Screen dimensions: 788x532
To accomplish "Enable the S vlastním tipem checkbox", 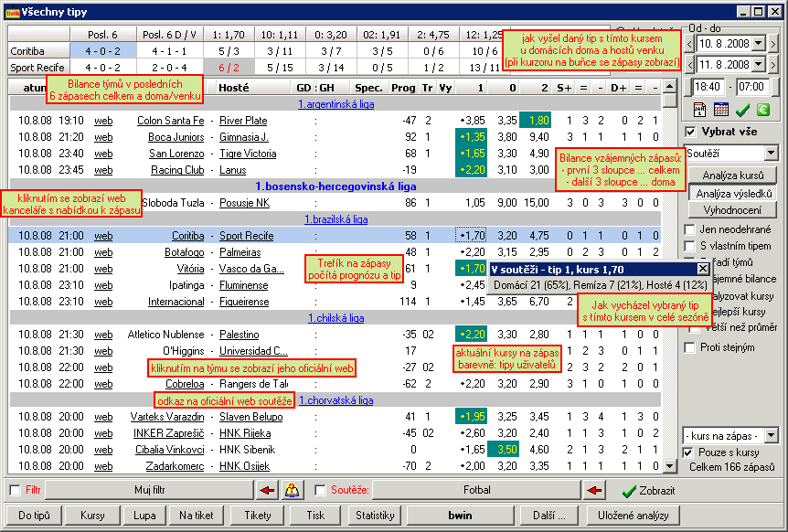I will (x=690, y=246).
